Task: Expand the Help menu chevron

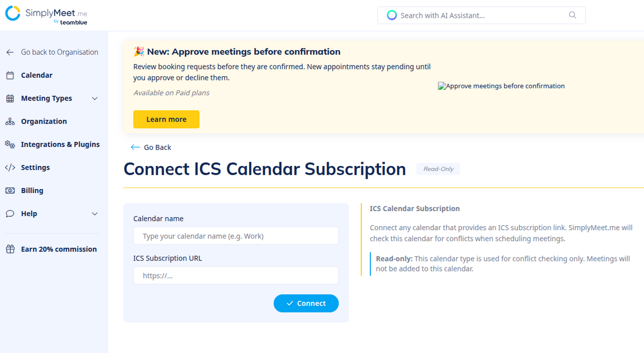Action: 95,214
